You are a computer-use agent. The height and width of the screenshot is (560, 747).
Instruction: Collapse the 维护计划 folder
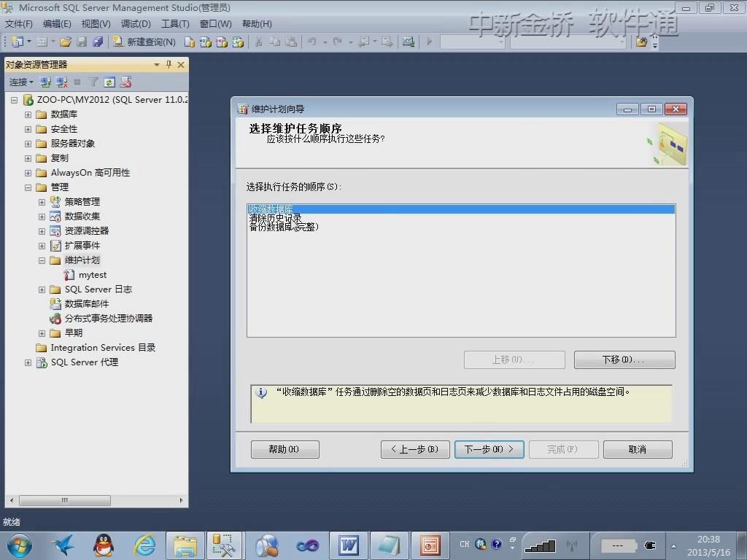[42, 260]
